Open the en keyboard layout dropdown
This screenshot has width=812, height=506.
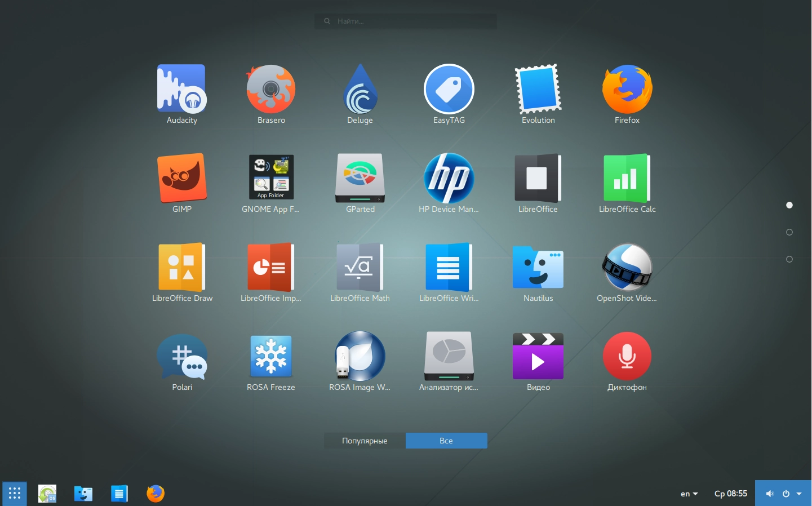click(x=689, y=494)
